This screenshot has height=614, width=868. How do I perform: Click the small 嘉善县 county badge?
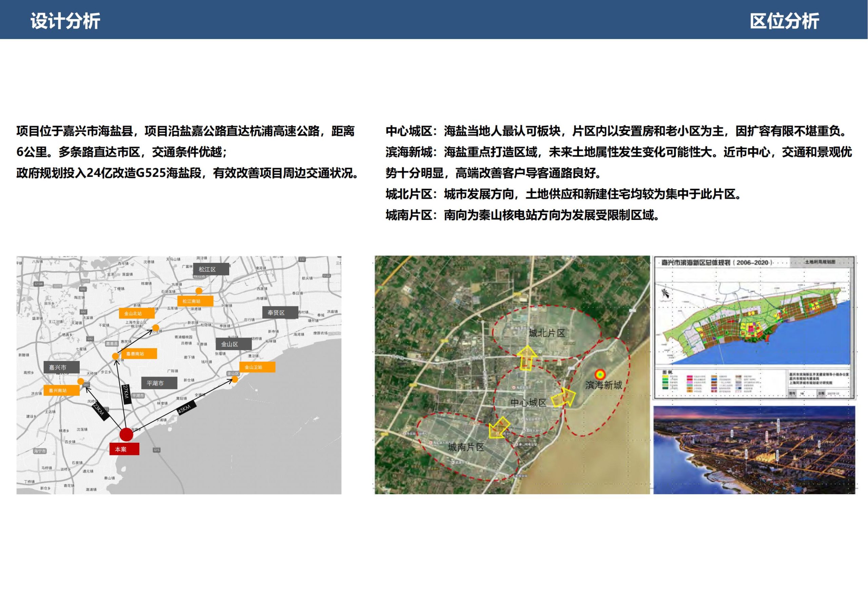click(112, 344)
